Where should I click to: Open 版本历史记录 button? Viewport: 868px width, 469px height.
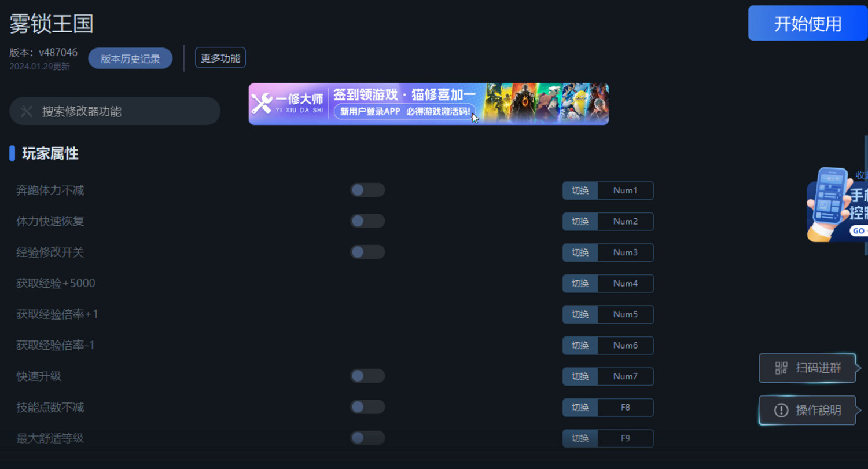(130, 58)
